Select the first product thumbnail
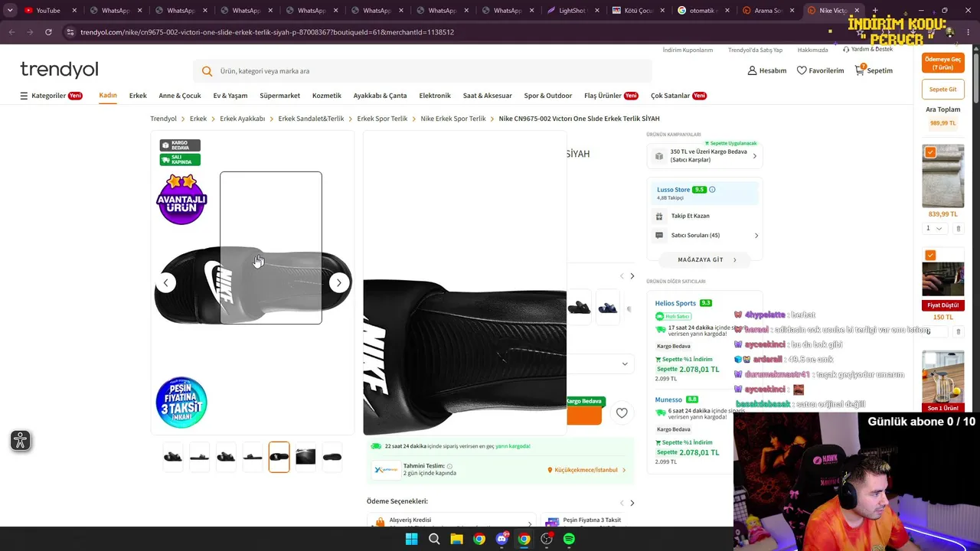Screen dimensions: 980x551 tap(173, 457)
